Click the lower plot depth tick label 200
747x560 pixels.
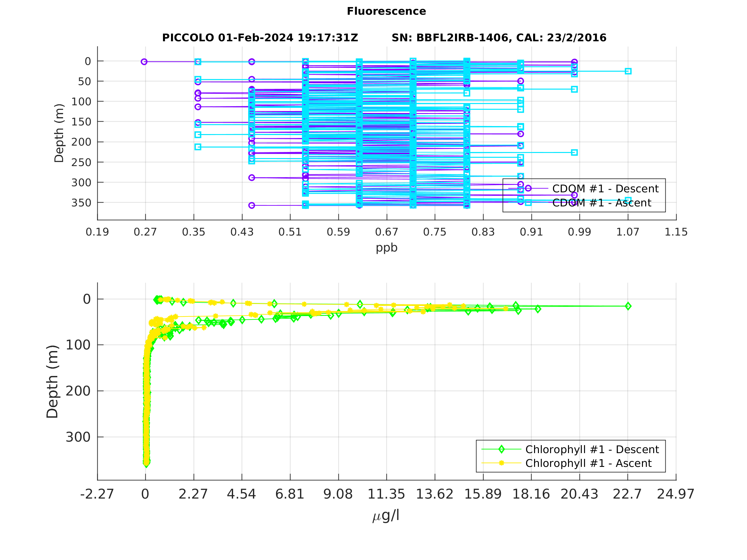coord(78,391)
